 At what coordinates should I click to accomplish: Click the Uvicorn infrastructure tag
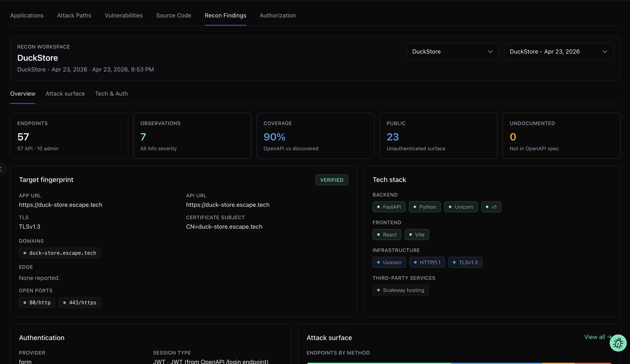point(389,262)
